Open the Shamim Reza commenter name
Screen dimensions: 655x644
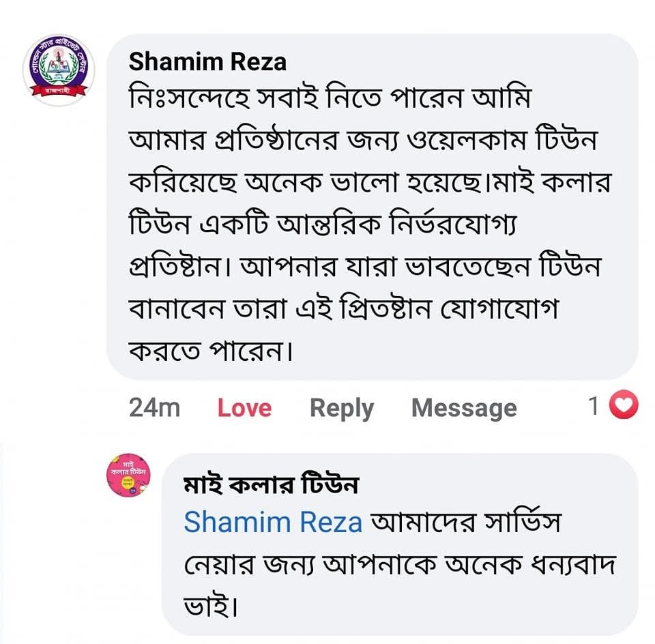tap(207, 62)
